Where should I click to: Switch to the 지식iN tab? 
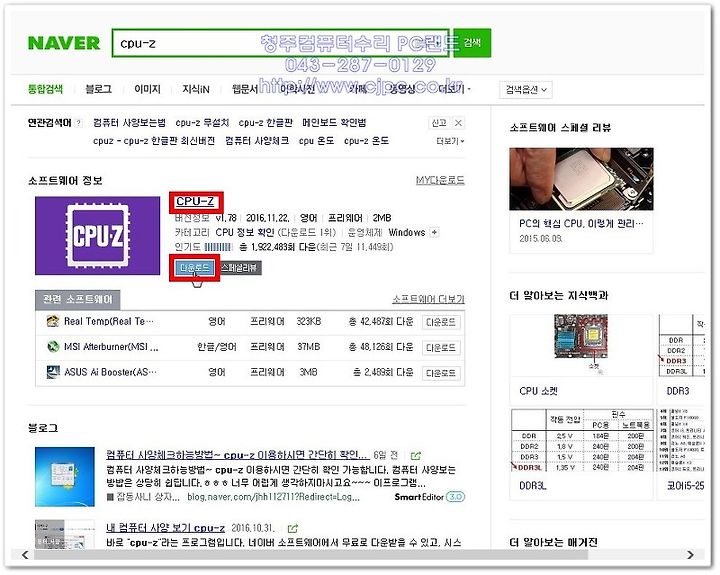(x=196, y=89)
